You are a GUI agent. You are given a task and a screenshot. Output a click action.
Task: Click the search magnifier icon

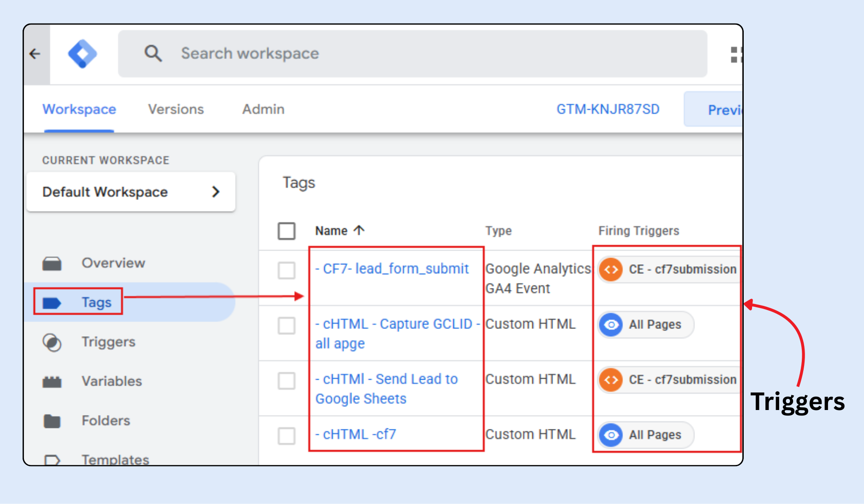click(x=153, y=53)
